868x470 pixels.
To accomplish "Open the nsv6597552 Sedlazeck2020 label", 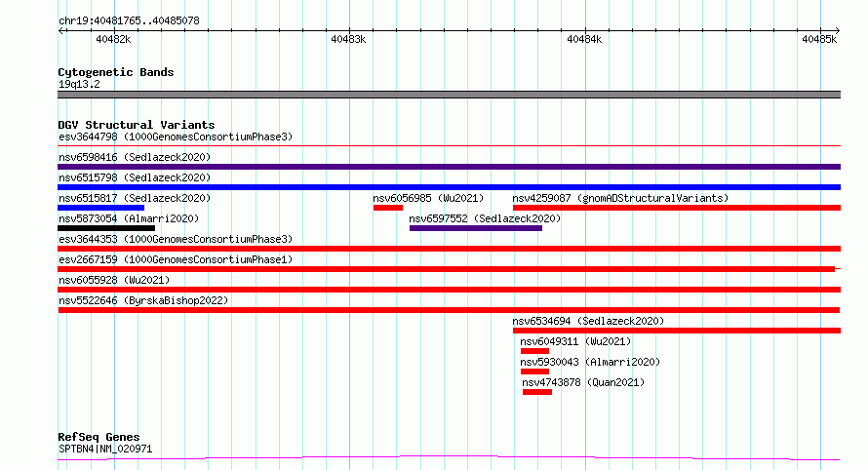I will coord(485,218).
